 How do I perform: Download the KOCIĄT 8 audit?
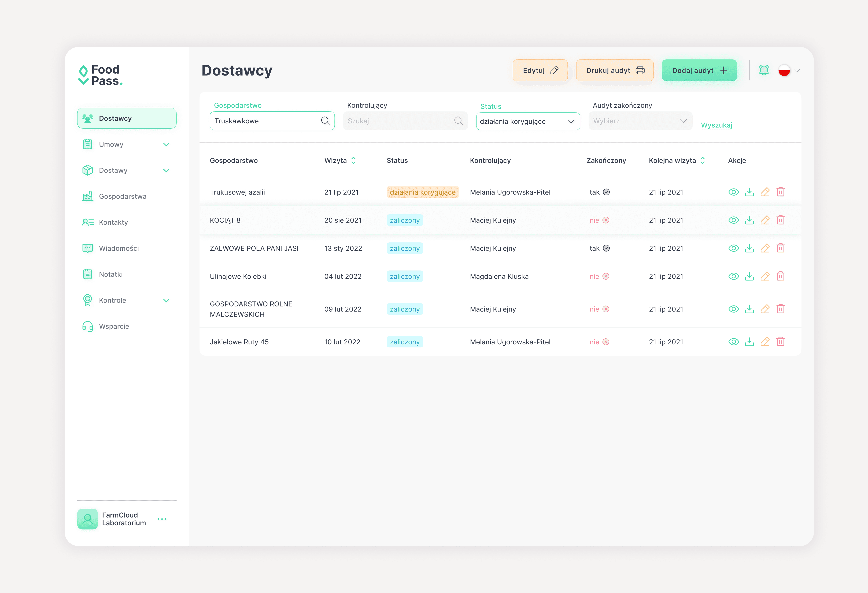(749, 220)
